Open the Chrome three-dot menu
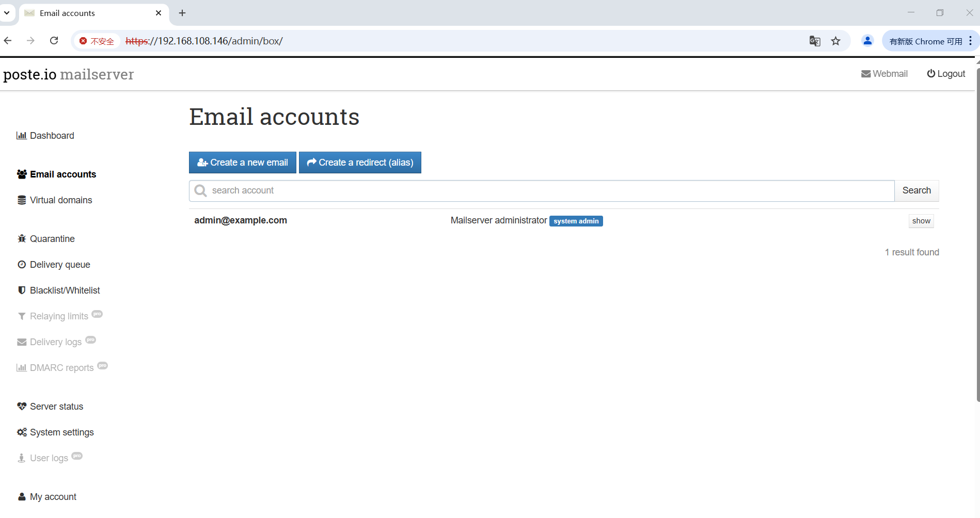This screenshot has width=980, height=518. pyautogui.click(x=971, y=41)
